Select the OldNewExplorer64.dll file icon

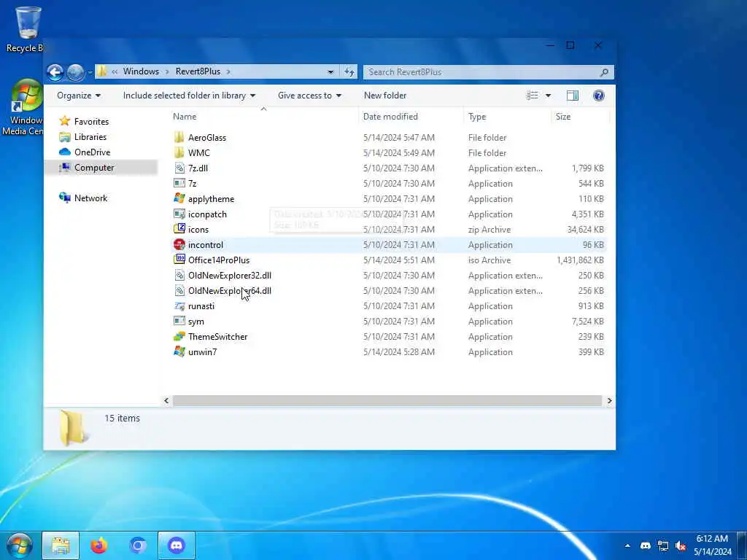179,290
